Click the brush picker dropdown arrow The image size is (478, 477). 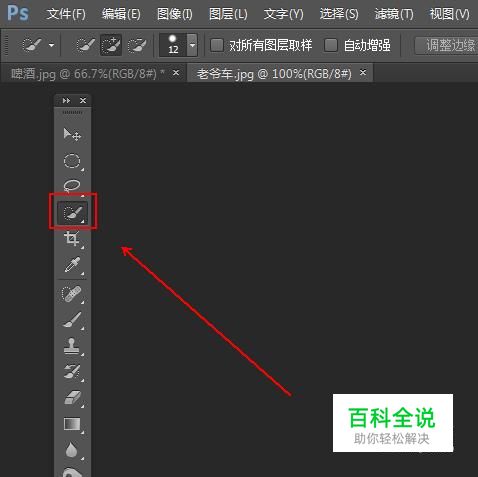(x=192, y=45)
